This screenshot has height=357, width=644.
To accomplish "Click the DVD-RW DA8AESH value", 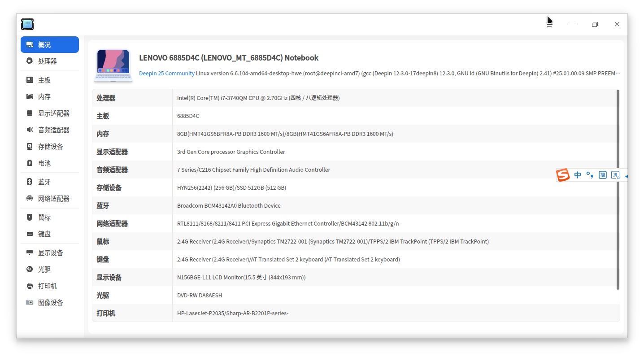I will coord(200,296).
